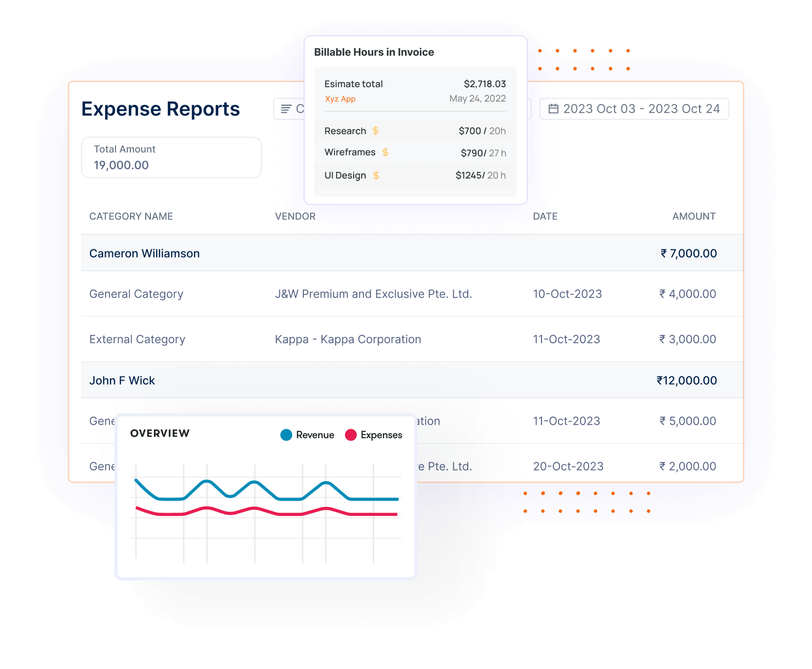Viewport: 812px width, 669px height.
Task: Click the amount ₹ 3,000.00
Action: pyautogui.click(x=688, y=339)
